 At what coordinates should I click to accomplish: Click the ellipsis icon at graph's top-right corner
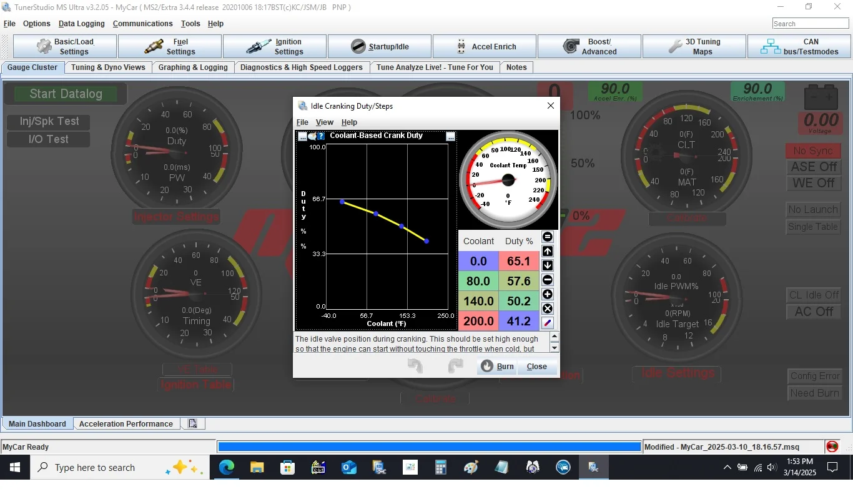click(x=451, y=136)
